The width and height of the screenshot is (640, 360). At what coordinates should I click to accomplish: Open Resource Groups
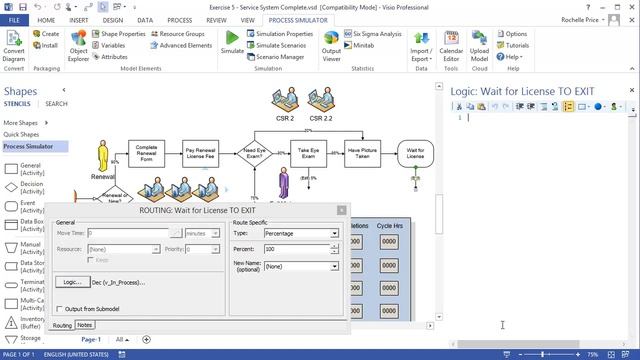click(178, 34)
